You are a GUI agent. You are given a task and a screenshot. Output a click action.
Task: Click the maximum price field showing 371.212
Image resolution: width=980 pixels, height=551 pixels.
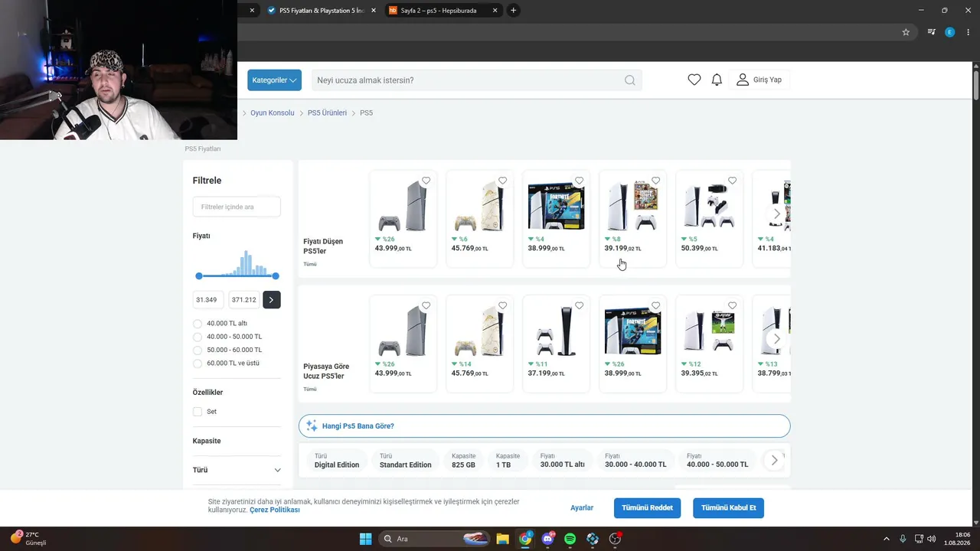click(x=244, y=300)
